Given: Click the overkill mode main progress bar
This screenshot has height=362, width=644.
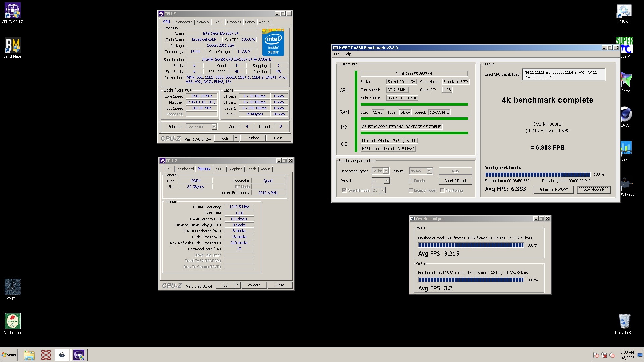Looking at the screenshot, I should (x=537, y=174).
